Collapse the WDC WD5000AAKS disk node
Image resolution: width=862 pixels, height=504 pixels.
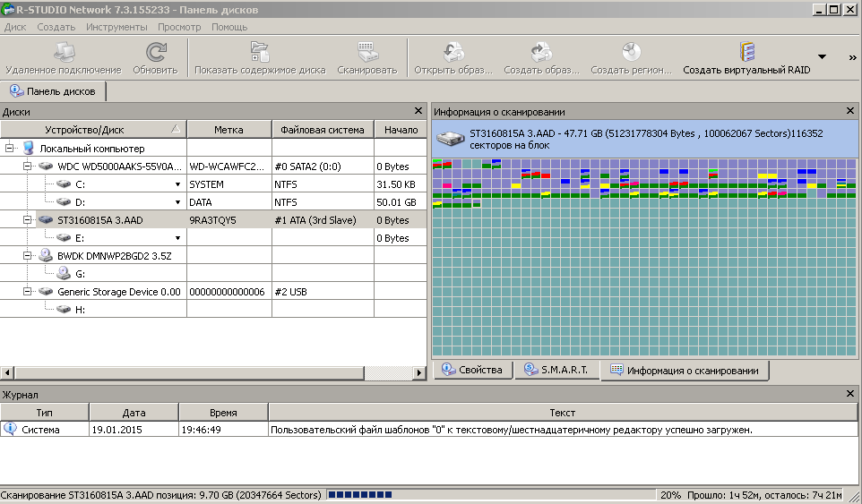[26, 166]
